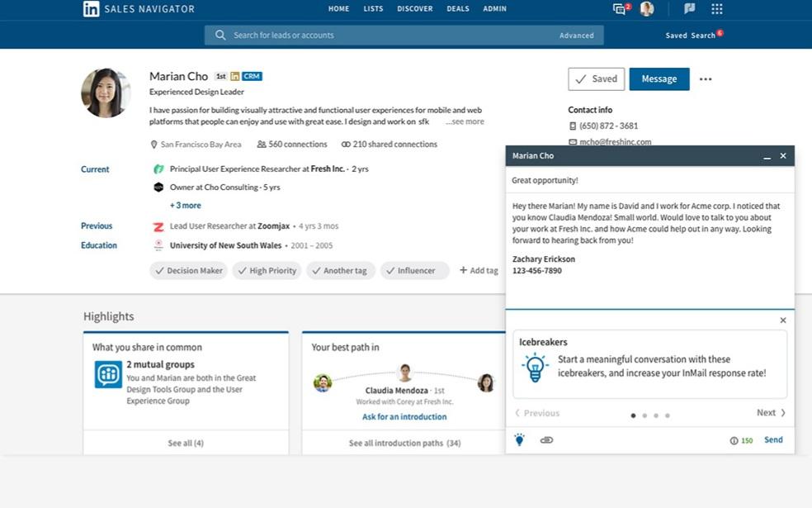The width and height of the screenshot is (812, 508).
Task: Click the attachment paperclip icon
Action: (546, 440)
